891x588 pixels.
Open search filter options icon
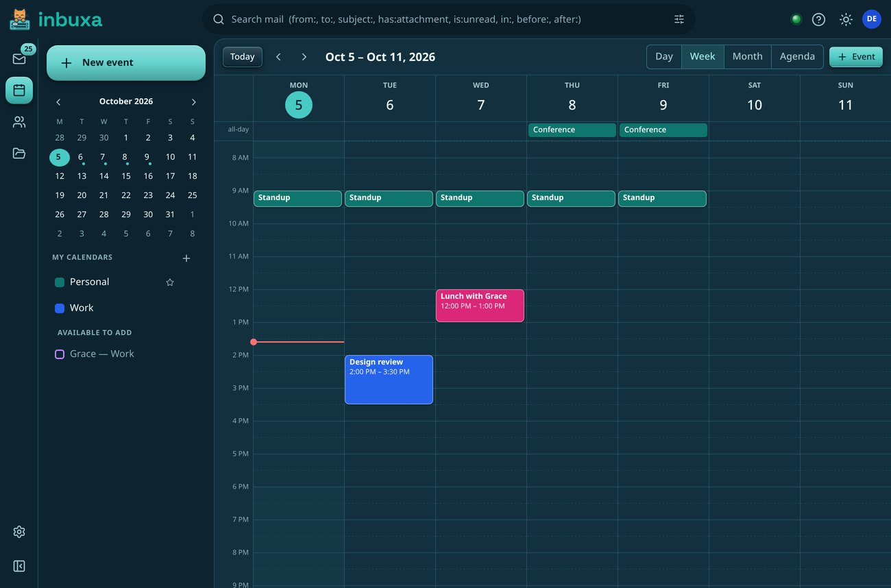[679, 19]
